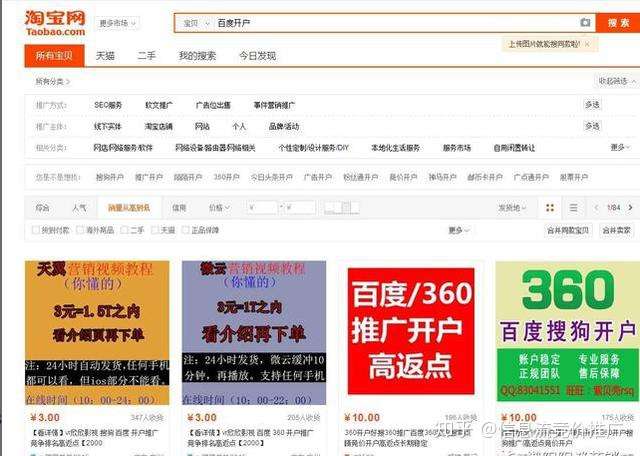Click the maximum price field

click(300, 208)
